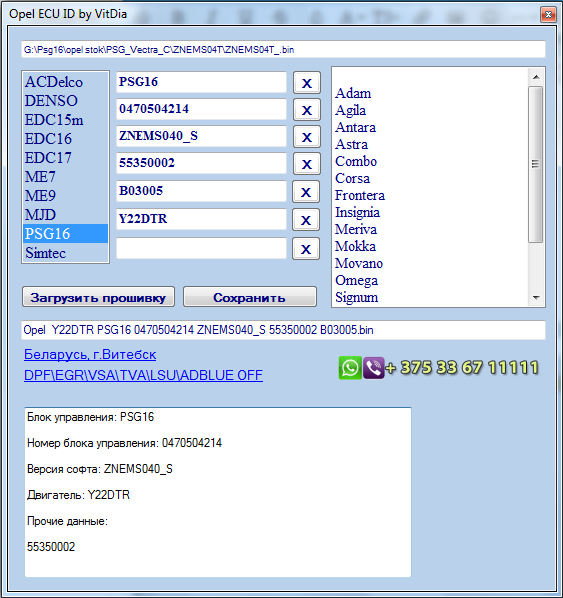This screenshot has height=598, width=563.
Task: Choose Antara in model list
Action: point(355,127)
